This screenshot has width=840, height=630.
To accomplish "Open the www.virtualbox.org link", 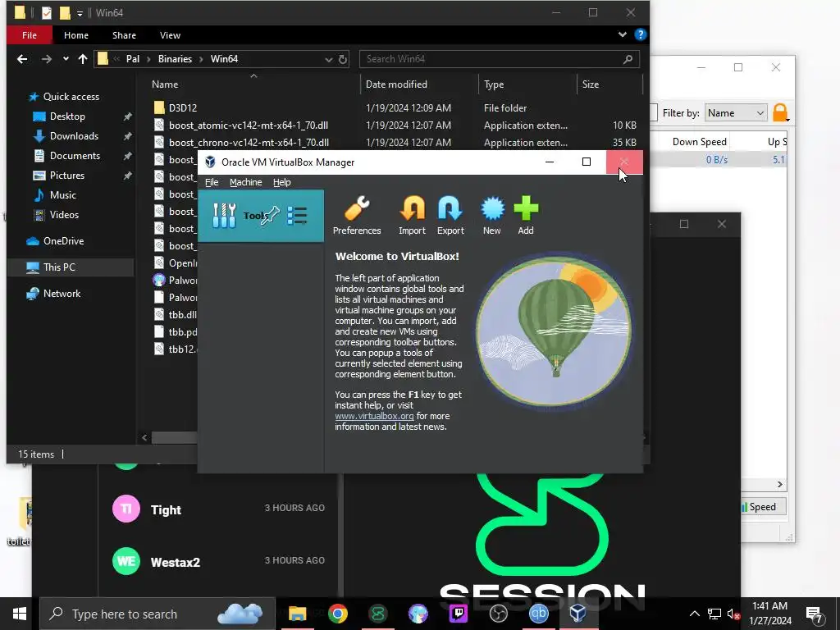I will pos(374,416).
